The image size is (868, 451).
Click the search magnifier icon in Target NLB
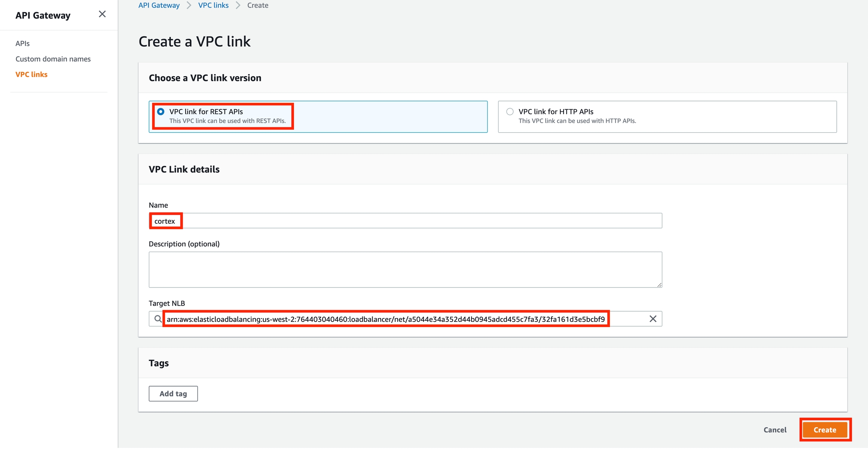tap(157, 319)
